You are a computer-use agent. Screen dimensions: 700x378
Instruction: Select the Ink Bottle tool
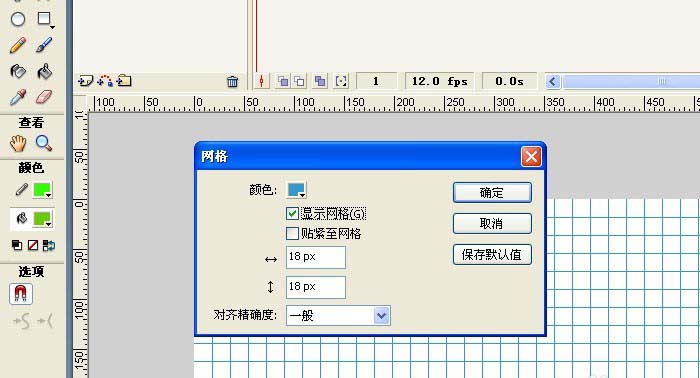(x=18, y=71)
